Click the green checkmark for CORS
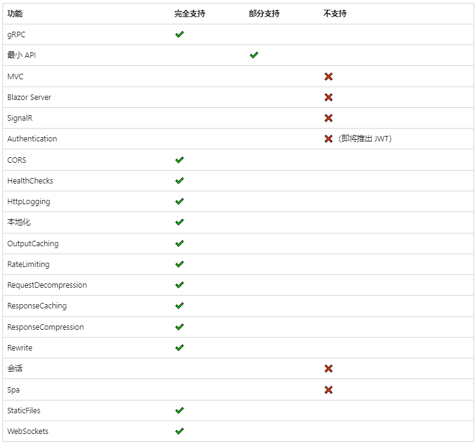Viewport: 476px width, 448px height. pos(179,160)
